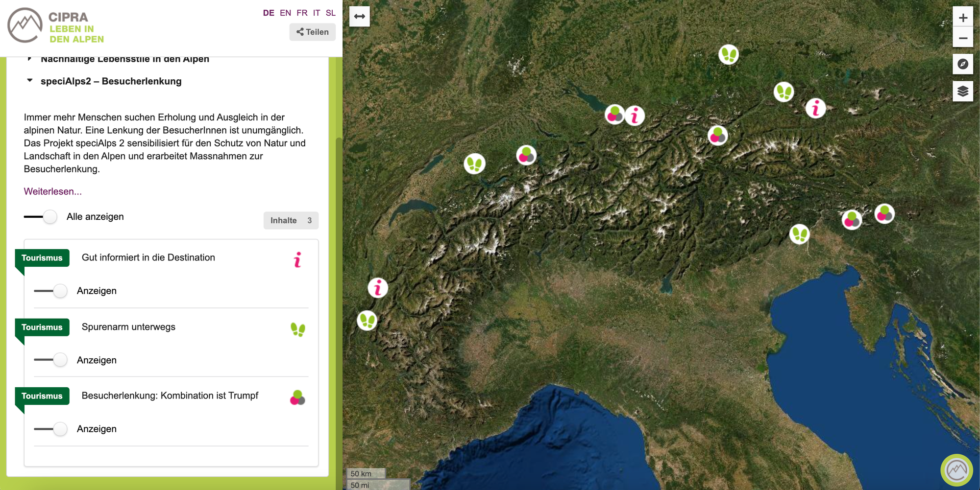This screenshot has width=980, height=490.
Task: Open the 'Weiterlesen...' link
Action: pyautogui.click(x=53, y=191)
